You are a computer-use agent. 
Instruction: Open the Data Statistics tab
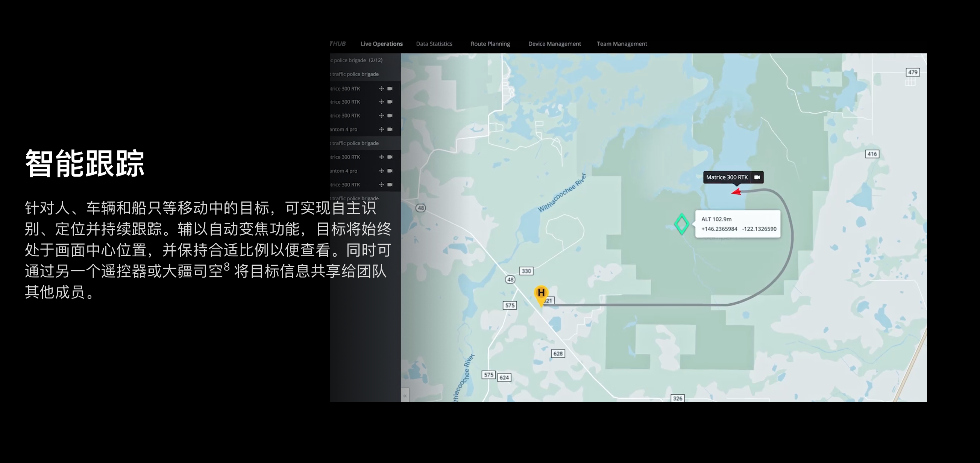434,44
